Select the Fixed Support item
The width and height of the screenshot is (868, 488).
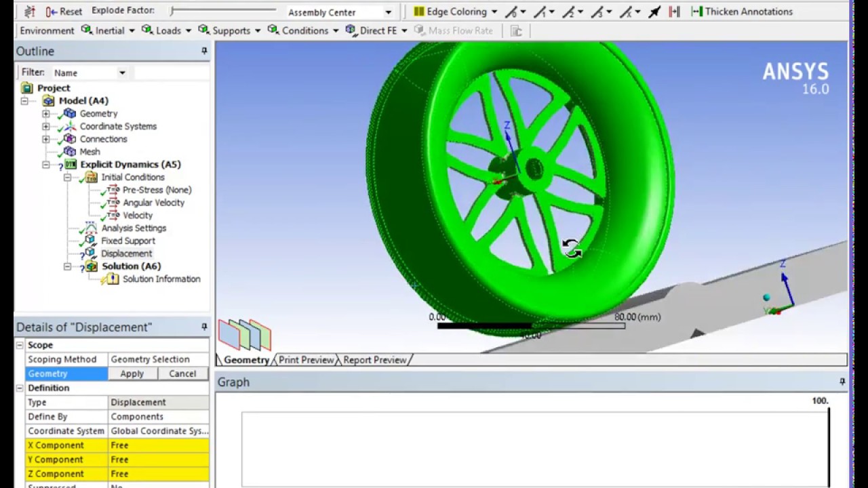click(x=127, y=241)
